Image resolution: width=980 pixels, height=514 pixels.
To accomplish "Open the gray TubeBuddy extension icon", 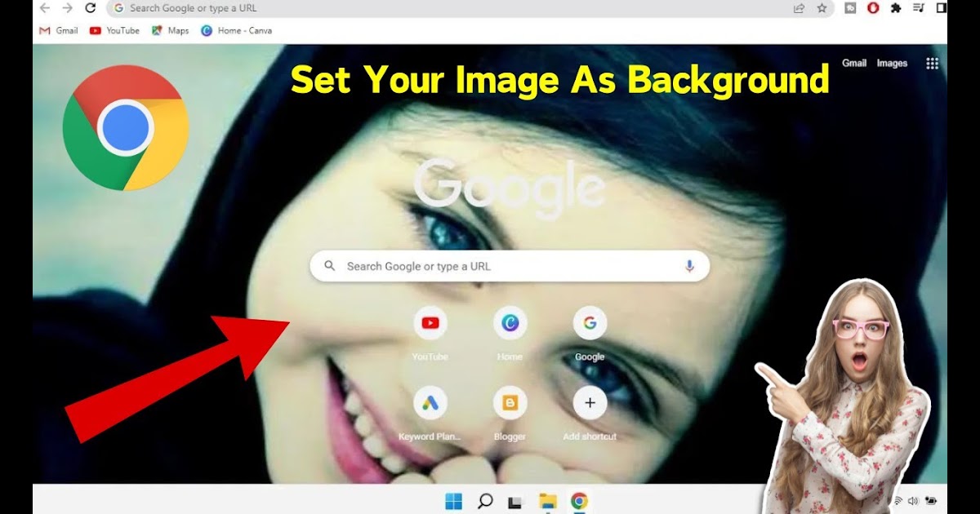I will point(850,8).
